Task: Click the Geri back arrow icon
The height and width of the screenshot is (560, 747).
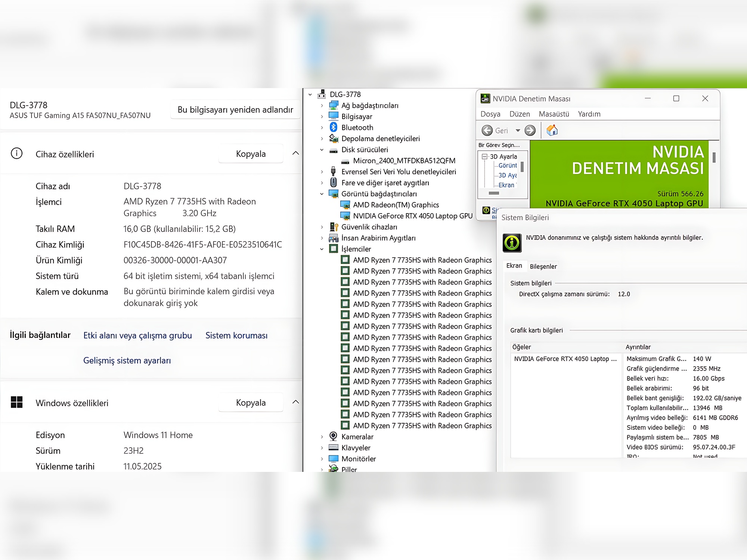Action: coord(487,130)
